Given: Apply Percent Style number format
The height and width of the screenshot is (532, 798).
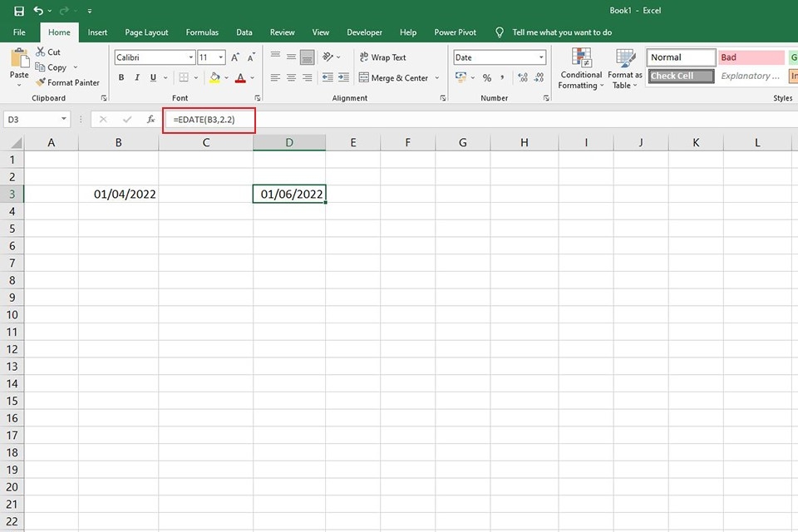Looking at the screenshot, I should click(487, 78).
